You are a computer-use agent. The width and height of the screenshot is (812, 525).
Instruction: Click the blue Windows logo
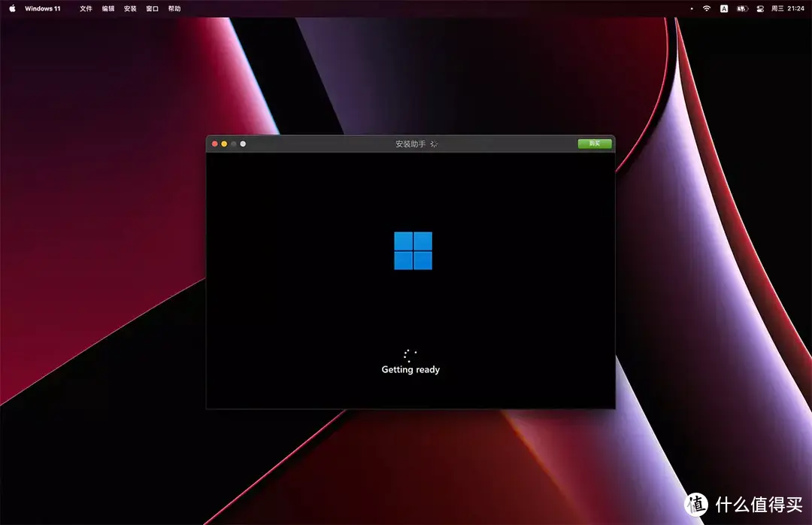tap(414, 250)
